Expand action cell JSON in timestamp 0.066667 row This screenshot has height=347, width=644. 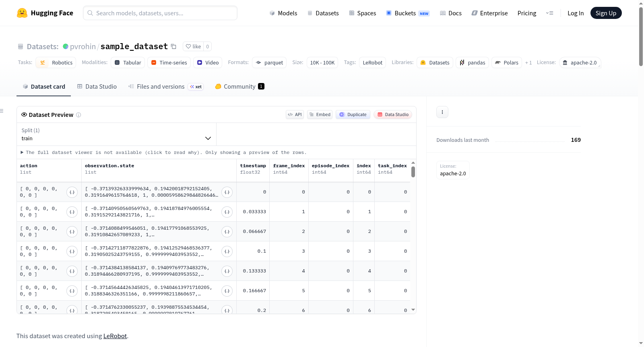pos(72,232)
